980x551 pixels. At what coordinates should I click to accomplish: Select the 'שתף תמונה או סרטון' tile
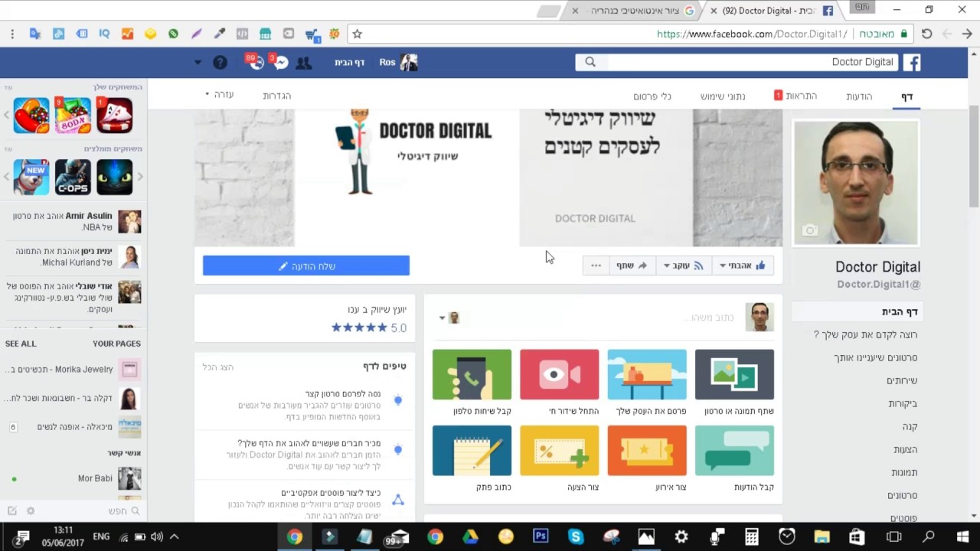[734, 383]
